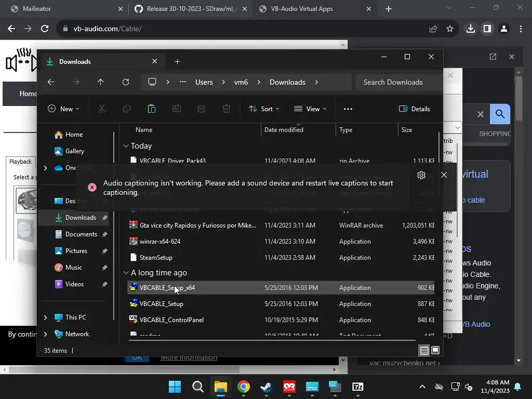Go up one folder level
The width and height of the screenshot is (532, 399).
tap(100, 82)
